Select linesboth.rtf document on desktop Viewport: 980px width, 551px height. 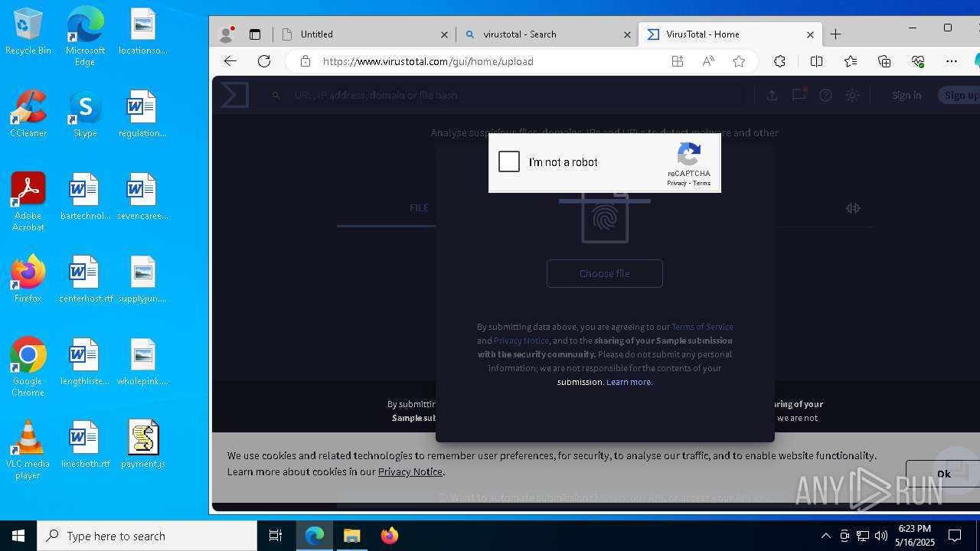click(x=86, y=444)
